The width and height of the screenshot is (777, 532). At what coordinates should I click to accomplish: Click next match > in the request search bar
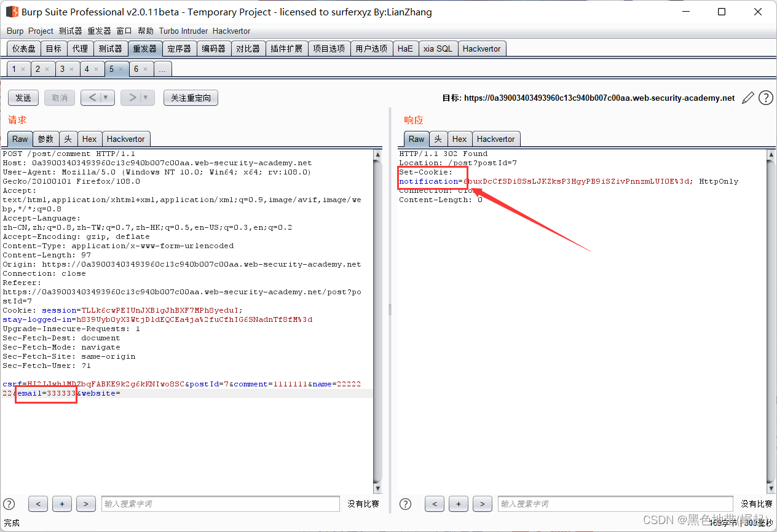[x=86, y=504]
